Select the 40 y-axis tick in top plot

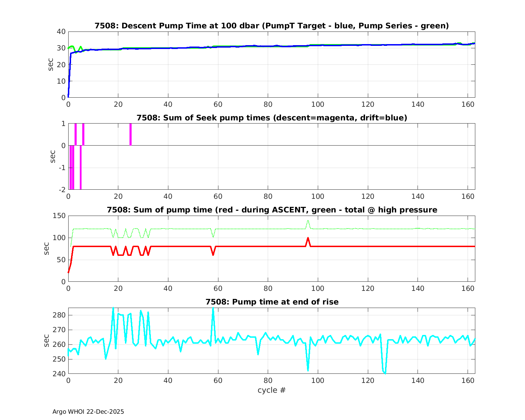pos(61,31)
